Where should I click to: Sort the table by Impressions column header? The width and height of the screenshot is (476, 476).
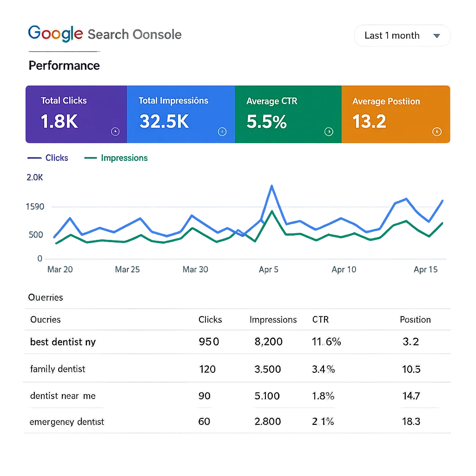click(273, 320)
